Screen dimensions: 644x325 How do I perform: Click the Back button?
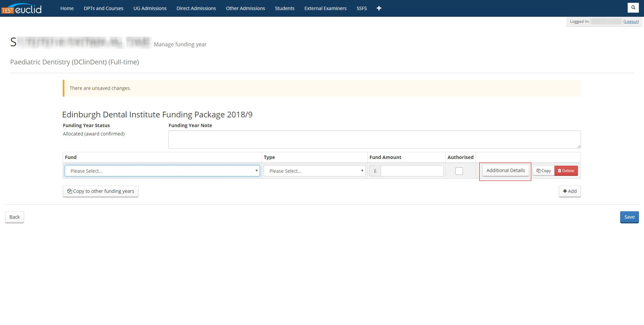click(x=14, y=217)
